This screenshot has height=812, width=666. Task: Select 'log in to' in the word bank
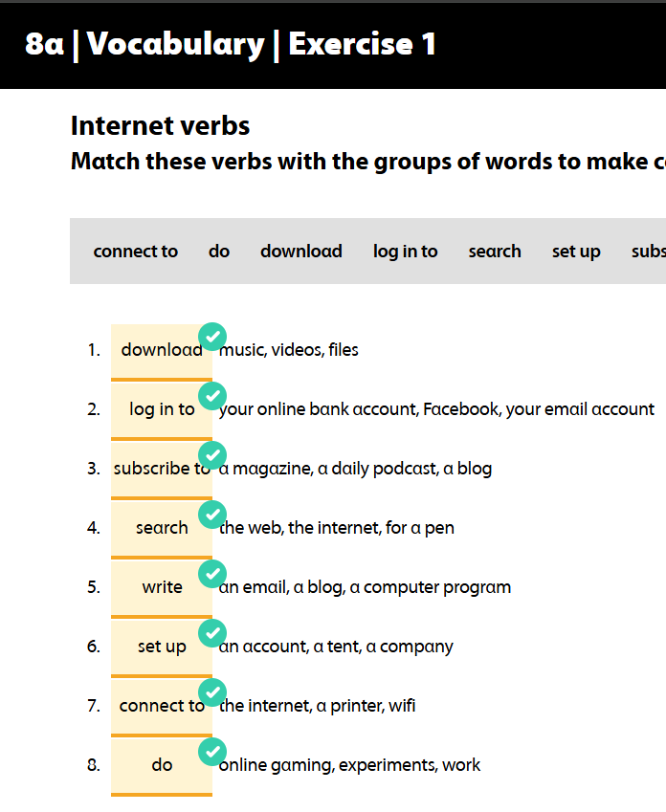(x=405, y=252)
